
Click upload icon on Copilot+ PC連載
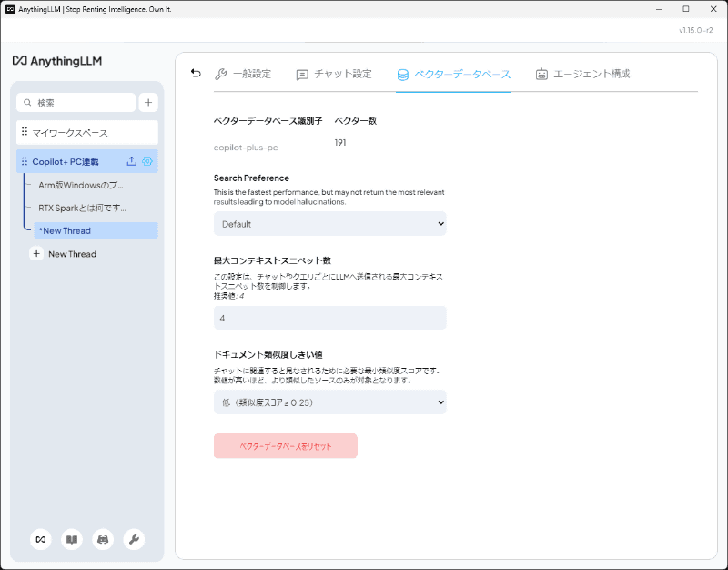click(131, 161)
